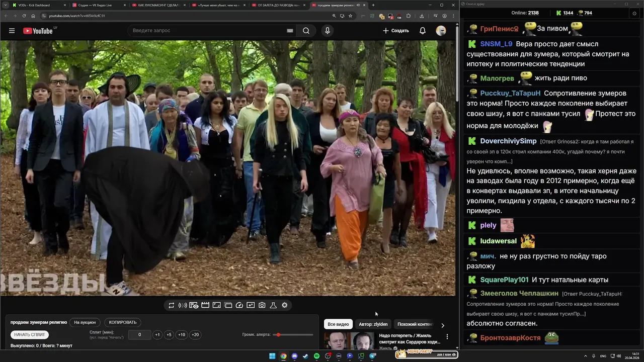This screenshot has width=644, height=362.
Task: Click the rectangular frame icon in the video toolbar
Action: pyautogui.click(x=216, y=305)
